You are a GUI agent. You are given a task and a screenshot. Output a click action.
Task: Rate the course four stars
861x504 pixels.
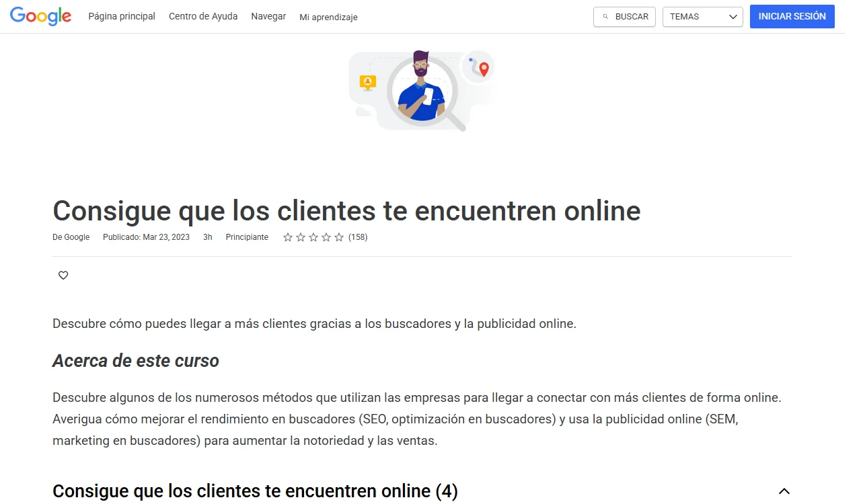pyautogui.click(x=326, y=237)
